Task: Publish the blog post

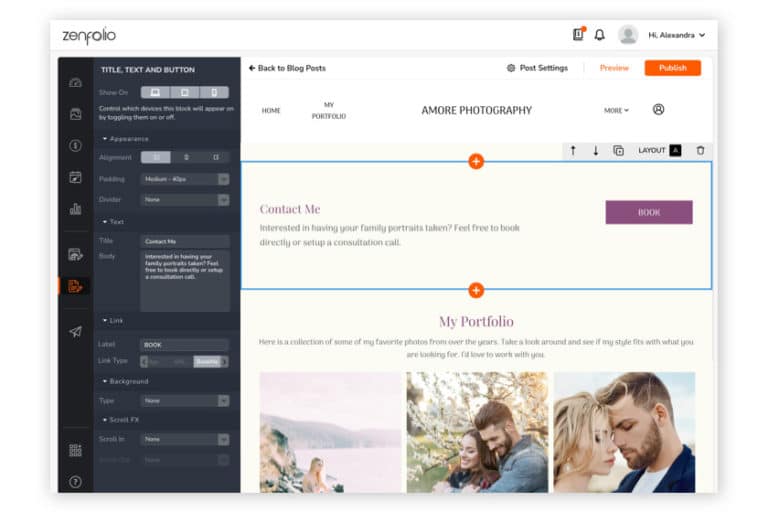Action: (x=672, y=68)
